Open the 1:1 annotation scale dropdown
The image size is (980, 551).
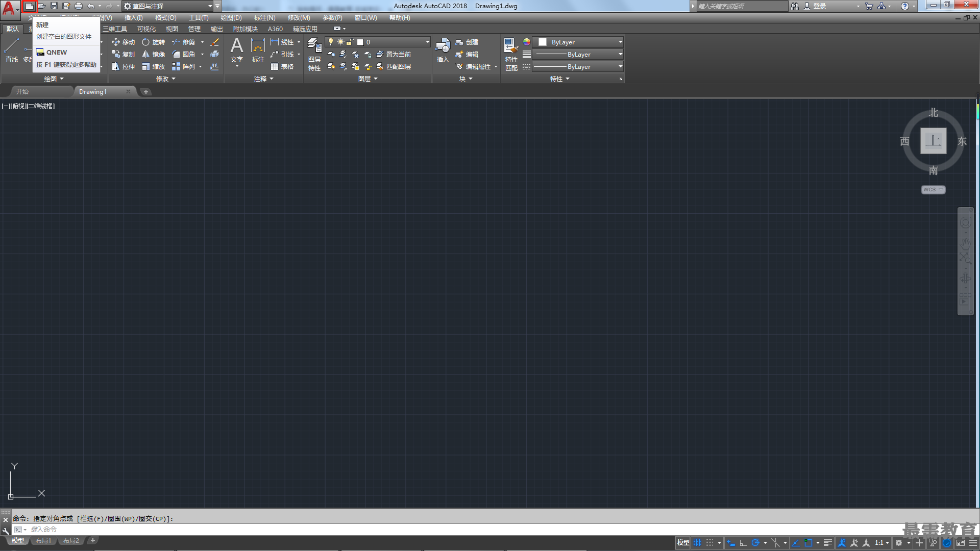click(x=881, y=542)
